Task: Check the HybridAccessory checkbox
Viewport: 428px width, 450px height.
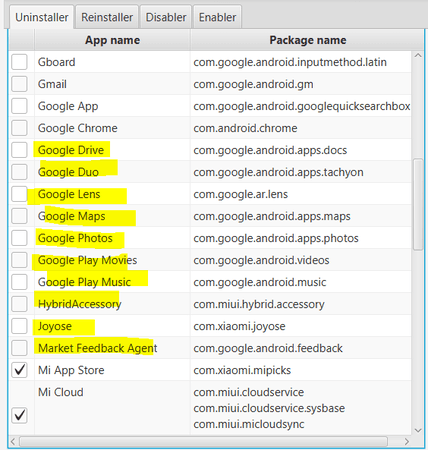Action: click(x=19, y=304)
